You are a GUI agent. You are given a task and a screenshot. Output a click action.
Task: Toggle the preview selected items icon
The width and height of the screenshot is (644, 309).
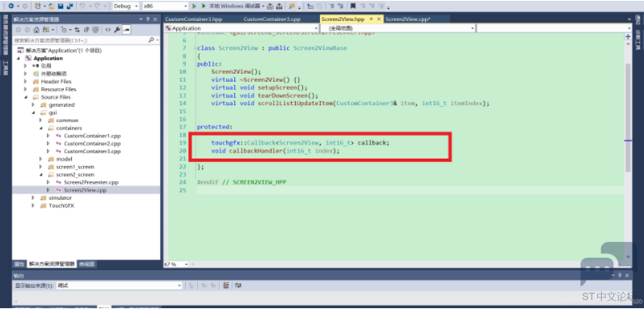tap(127, 30)
